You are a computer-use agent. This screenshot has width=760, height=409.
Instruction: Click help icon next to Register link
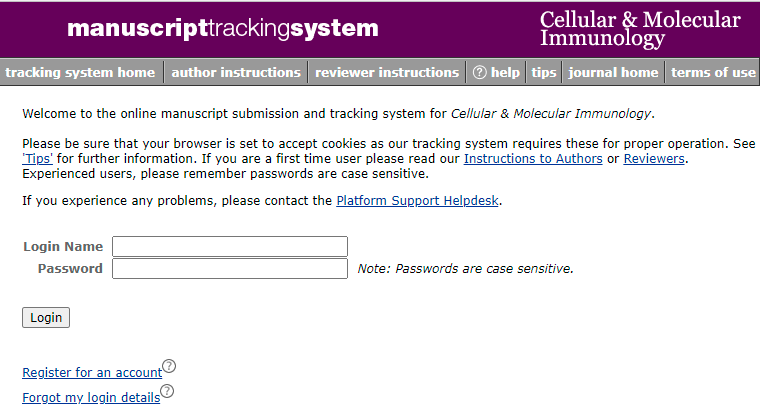click(x=169, y=366)
